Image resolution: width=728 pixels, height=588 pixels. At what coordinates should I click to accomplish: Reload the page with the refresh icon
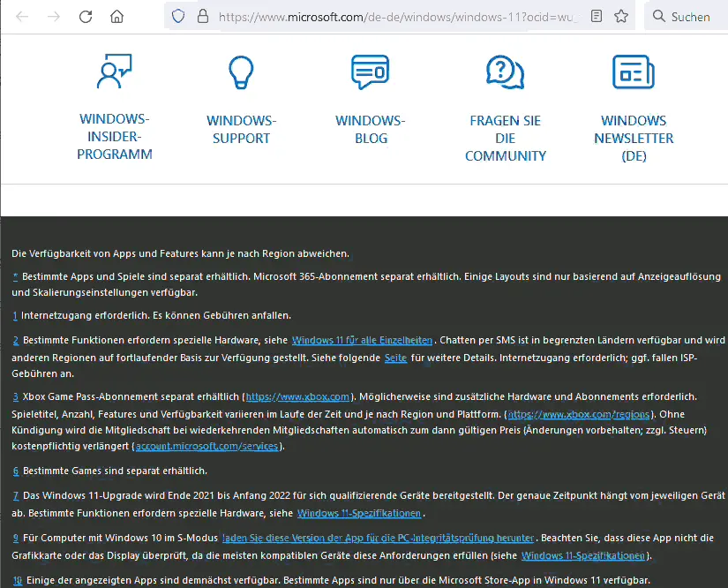pyautogui.click(x=86, y=17)
